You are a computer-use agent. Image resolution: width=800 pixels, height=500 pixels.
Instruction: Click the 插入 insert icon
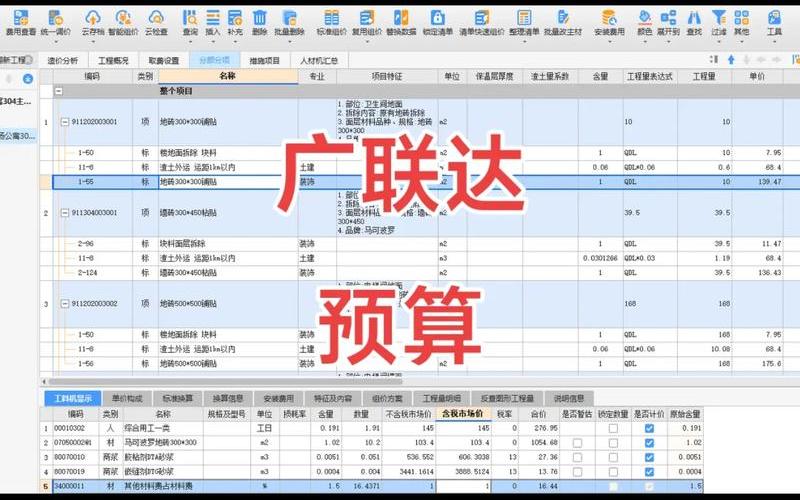click(213, 18)
